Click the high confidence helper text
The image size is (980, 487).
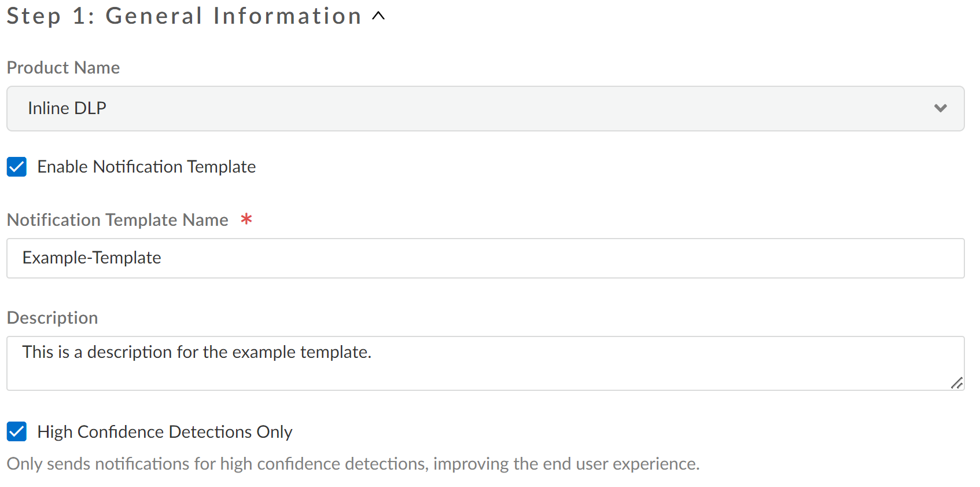(x=353, y=464)
